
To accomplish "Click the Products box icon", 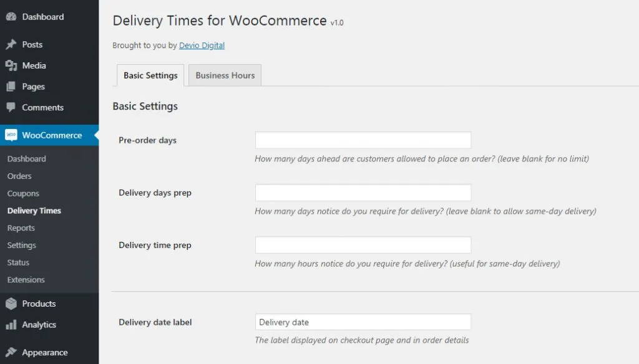I will pos(11,304).
